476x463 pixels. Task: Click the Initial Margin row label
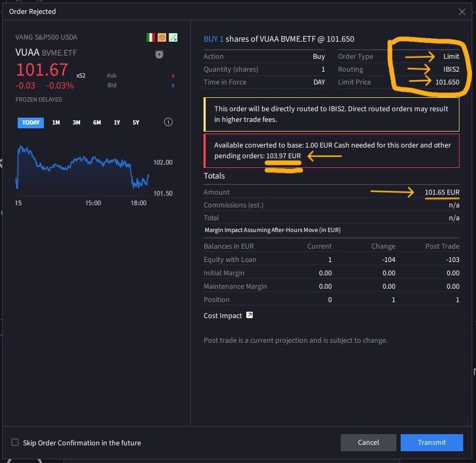(x=224, y=273)
